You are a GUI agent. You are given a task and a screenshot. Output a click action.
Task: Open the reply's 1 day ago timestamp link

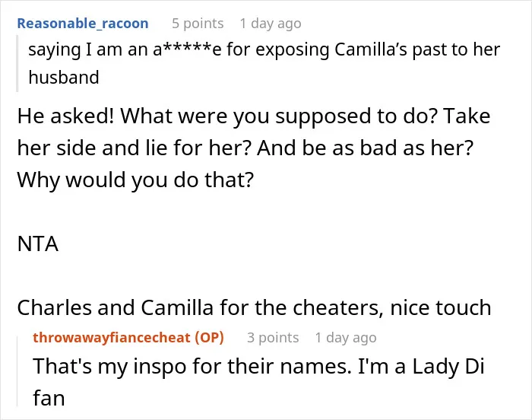(x=346, y=337)
